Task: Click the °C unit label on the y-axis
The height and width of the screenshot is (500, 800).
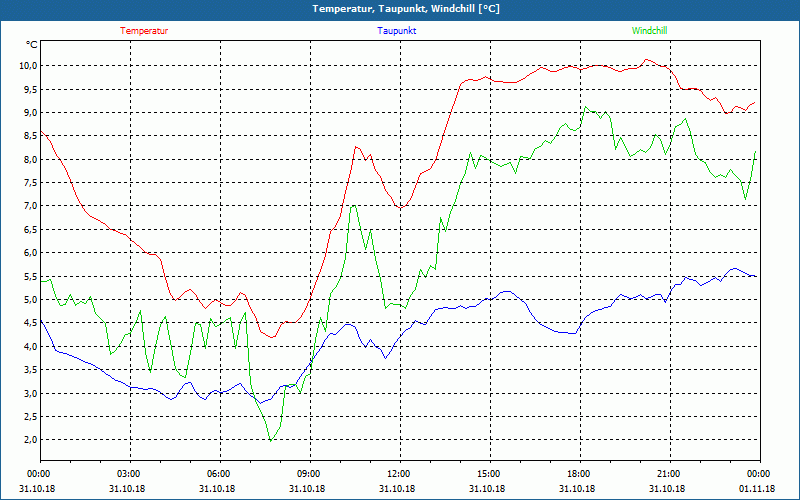Action: [x=32, y=45]
